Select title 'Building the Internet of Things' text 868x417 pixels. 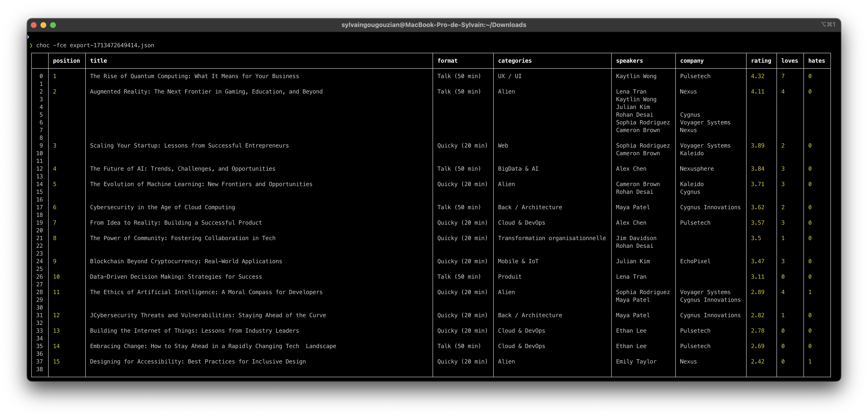(x=194, y=331)
